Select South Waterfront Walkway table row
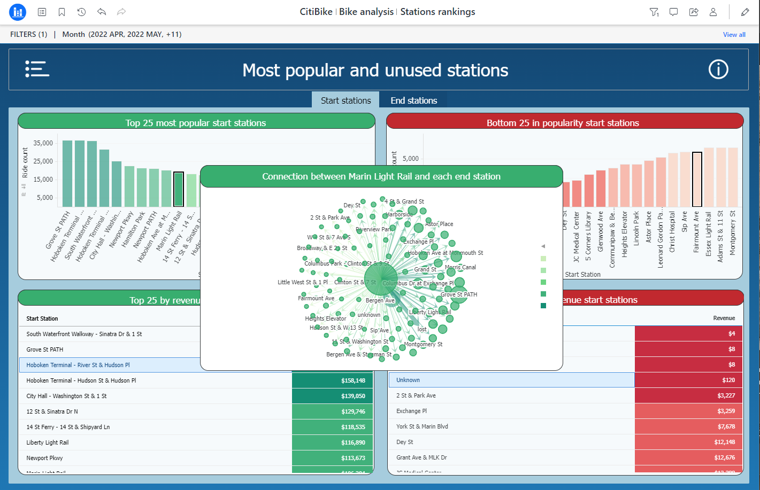760x490 pixels. click(x=110, y=334)
